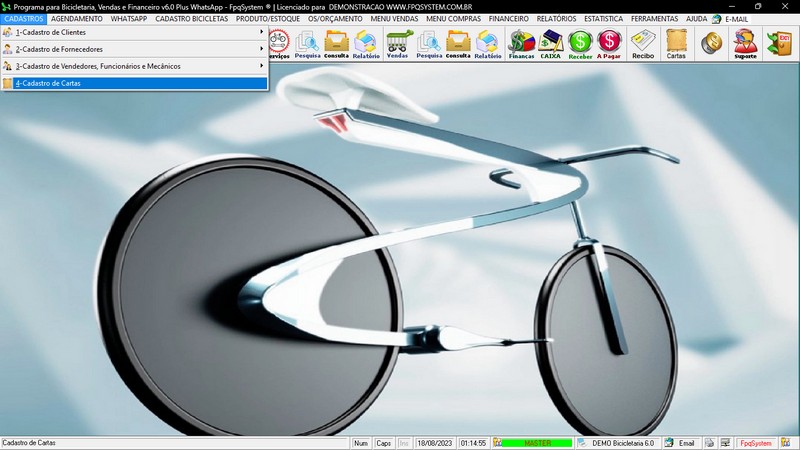
Task: Click the green MASTER user indicator
Action: coord(536,443)
